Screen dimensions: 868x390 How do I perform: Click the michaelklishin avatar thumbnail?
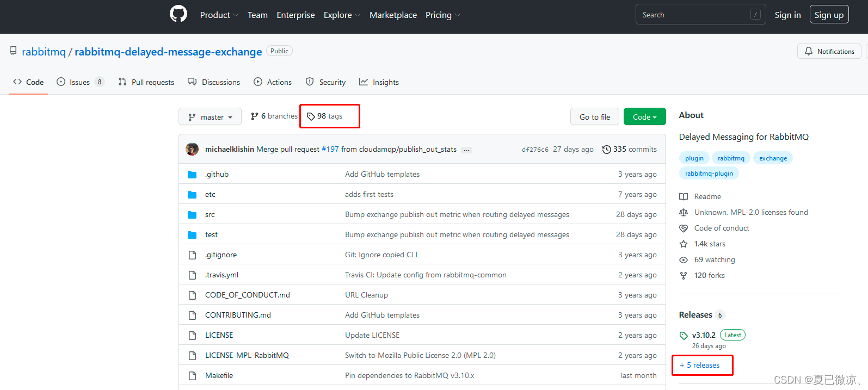pyautogui.click(x=192, y=149)
